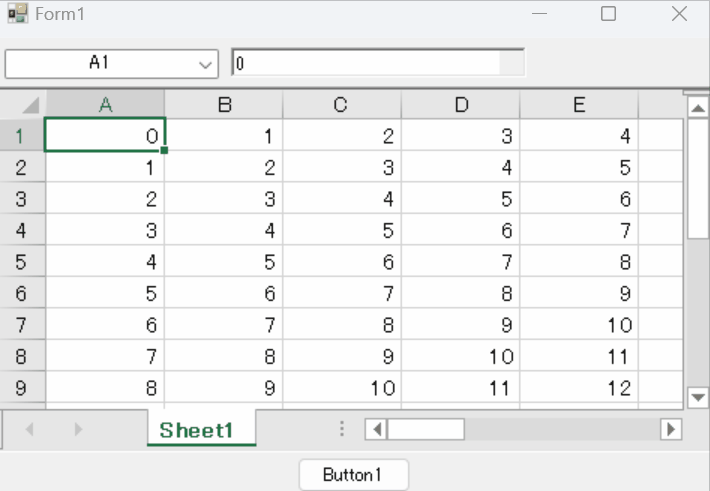The height and width of the screenshot is (491, 710).
Task: Click the next sheet navigation arrow
Action: 78,429
